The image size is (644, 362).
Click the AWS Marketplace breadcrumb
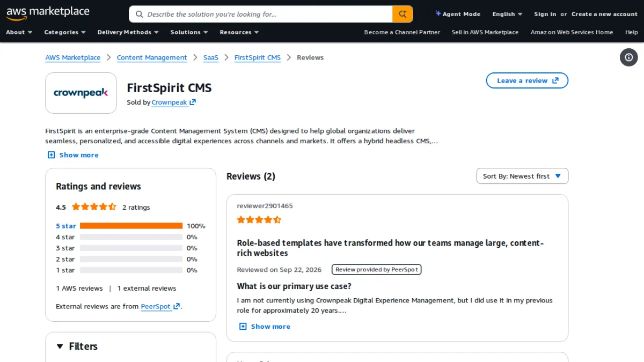pyautogui.click(x=73, y=57)
